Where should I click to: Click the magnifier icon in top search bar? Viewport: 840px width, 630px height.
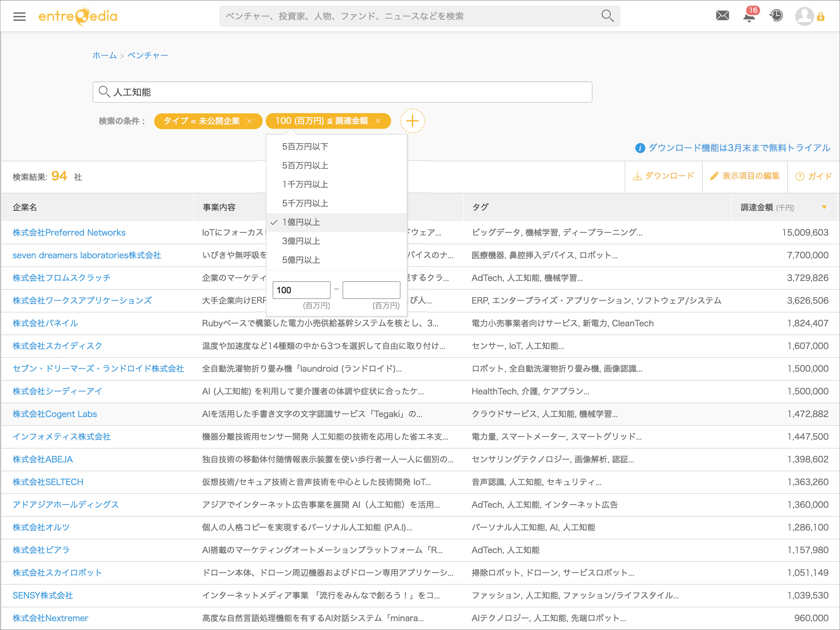(x=607, y=16)
